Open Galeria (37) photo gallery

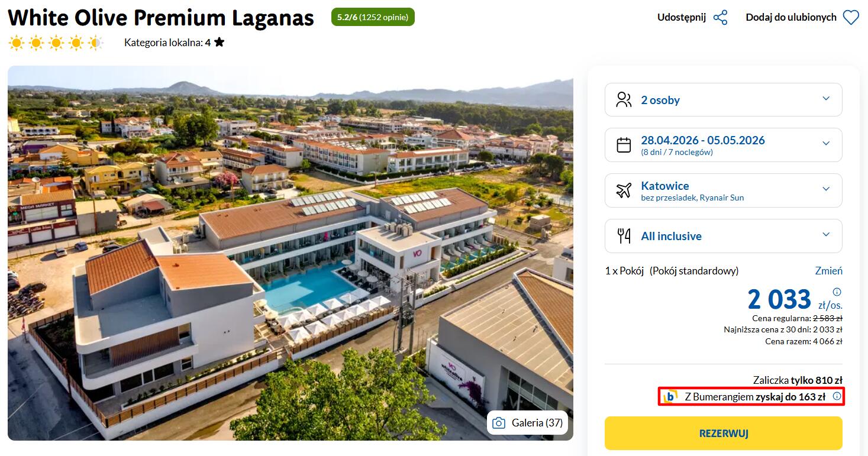pyautogui.click(x=527, y=423)
